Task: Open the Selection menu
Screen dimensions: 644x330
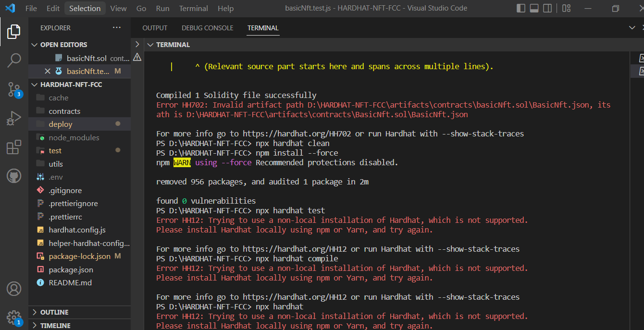Action: tap(85, 8)
